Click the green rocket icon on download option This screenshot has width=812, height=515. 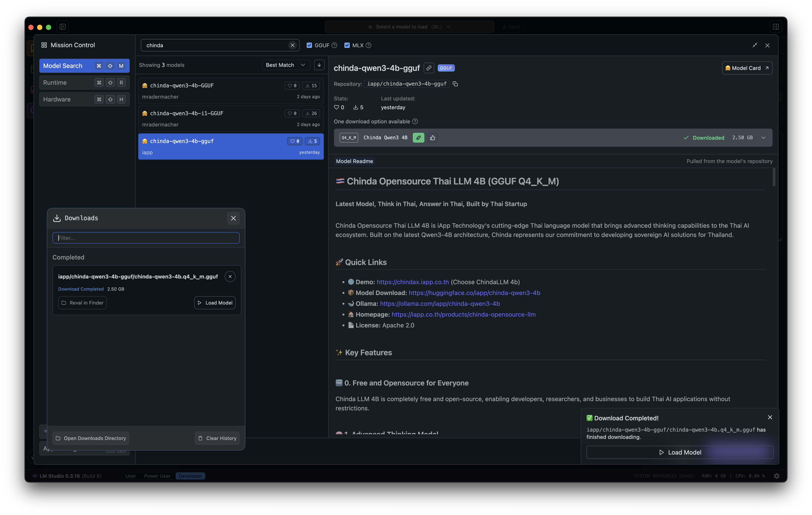pos(418,138)
